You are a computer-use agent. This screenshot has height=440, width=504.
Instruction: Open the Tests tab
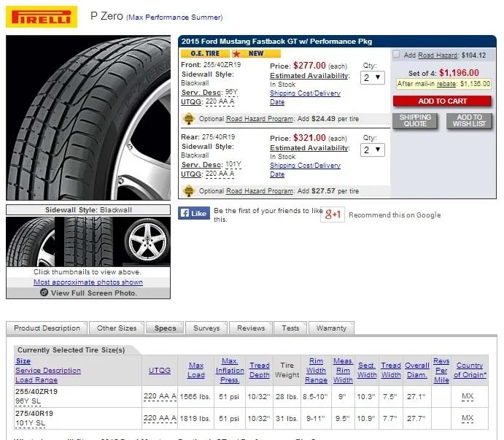(x=290, y=328)
